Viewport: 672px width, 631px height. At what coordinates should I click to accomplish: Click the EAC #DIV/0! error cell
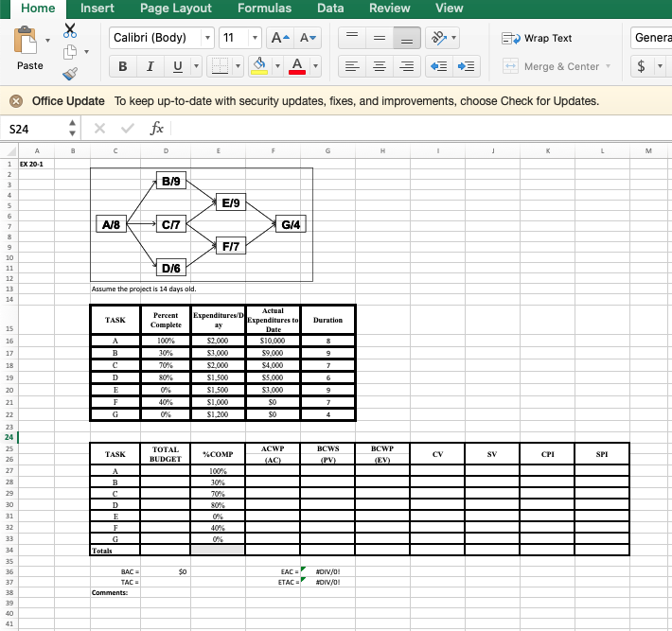[327, 572]
